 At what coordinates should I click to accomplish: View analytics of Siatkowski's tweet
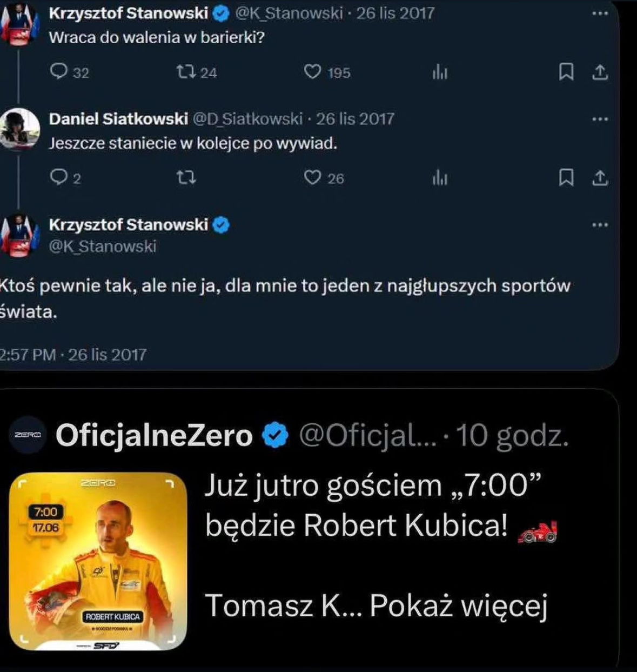440,178
